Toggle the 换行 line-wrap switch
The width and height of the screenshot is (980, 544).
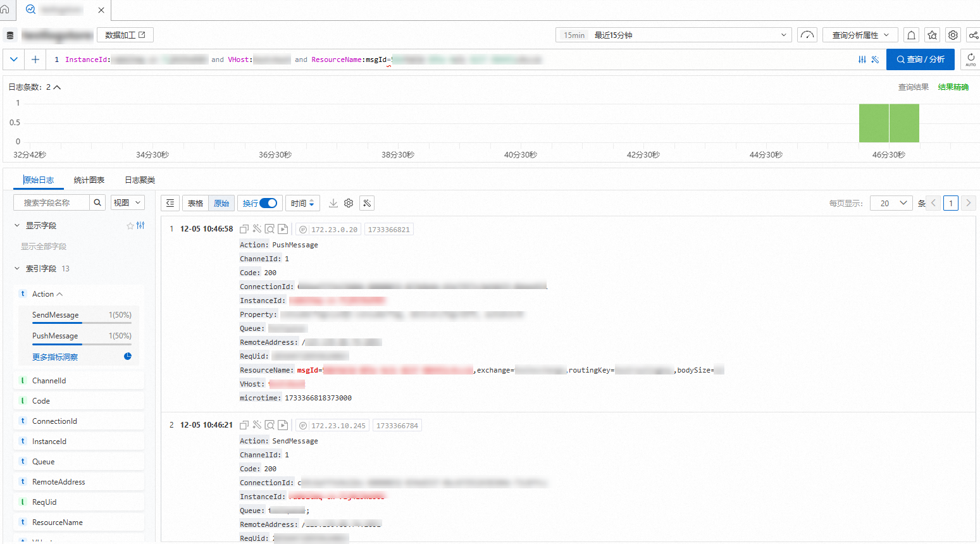tap(268, 203)
